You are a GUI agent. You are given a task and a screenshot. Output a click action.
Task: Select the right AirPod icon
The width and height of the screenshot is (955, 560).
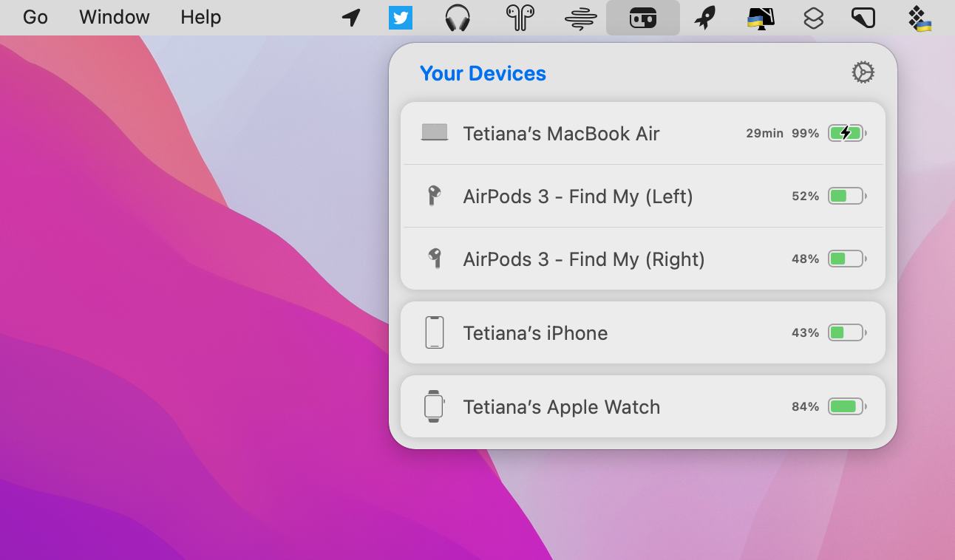click(435, 259)
